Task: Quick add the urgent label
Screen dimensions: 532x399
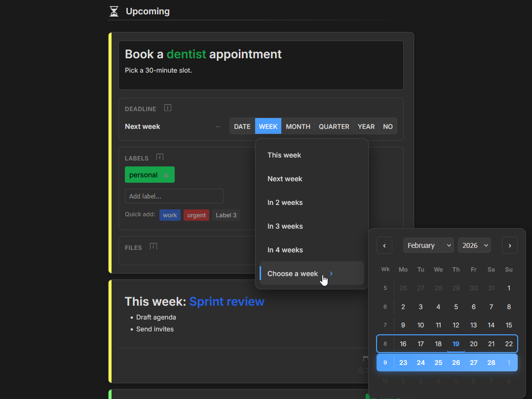Action: (196, 215)
